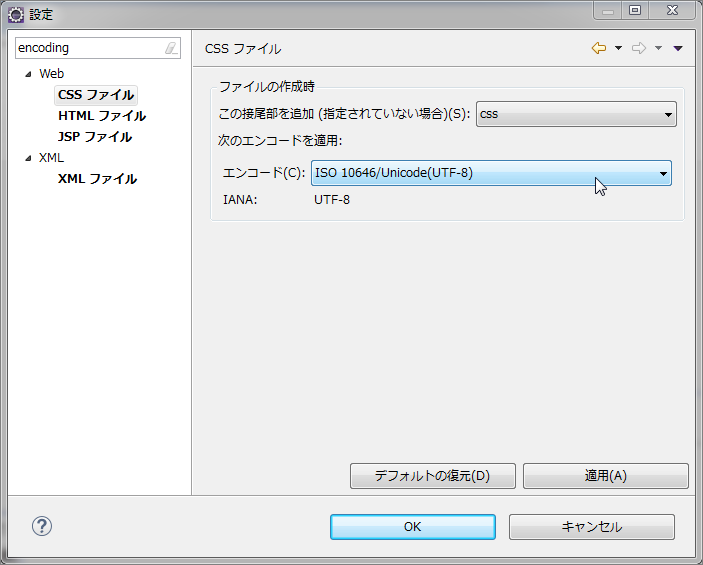Go back with the yellow back arrow
This screenshot has height=565, width=703.
[599, 48]
